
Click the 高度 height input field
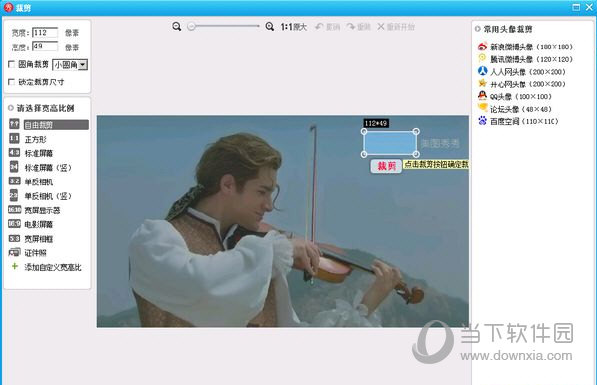tap(45, 46)
